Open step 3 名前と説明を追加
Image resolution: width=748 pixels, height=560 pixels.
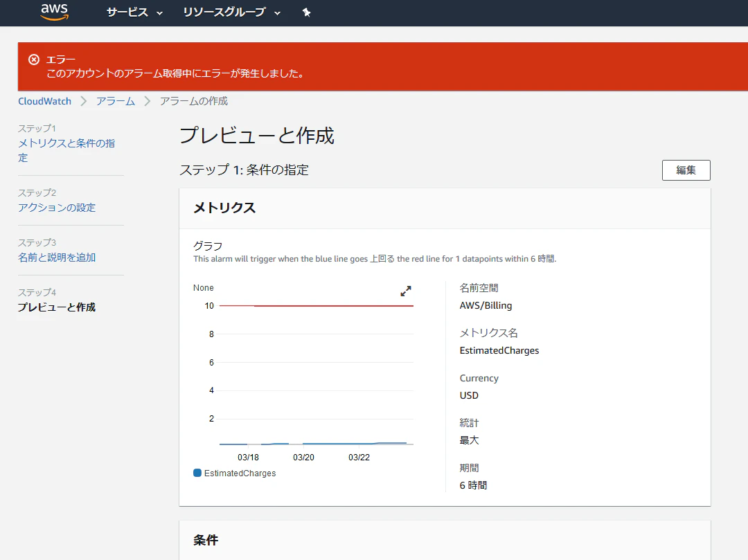click(57, 258)
